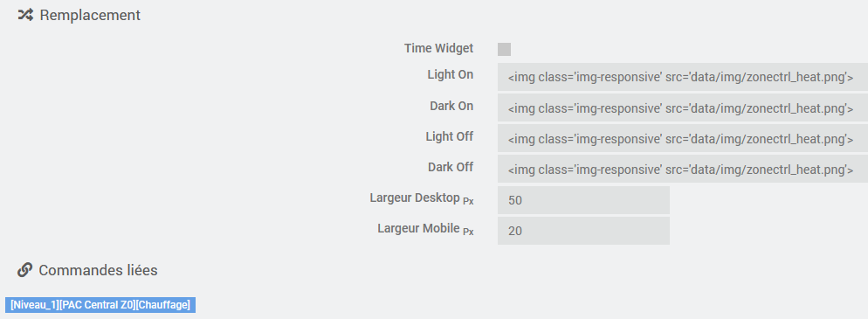Select the Largeur Mobile width field
The width and height of the screenshot is (868, 319).
click(x=583, y=231)
